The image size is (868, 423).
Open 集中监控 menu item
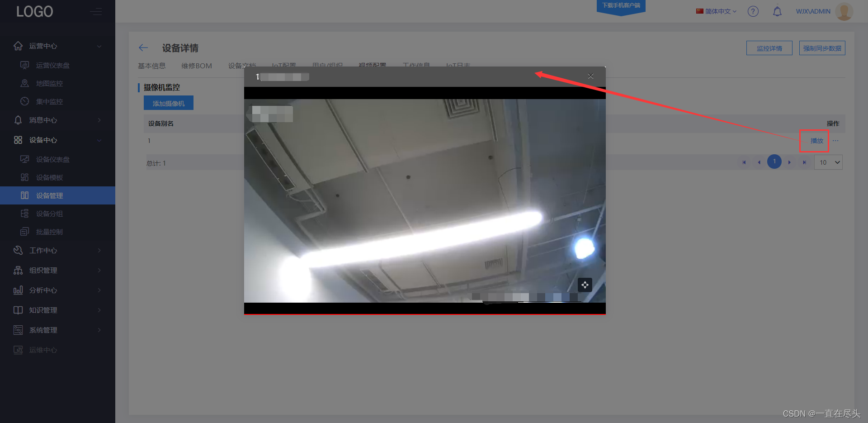49,101
